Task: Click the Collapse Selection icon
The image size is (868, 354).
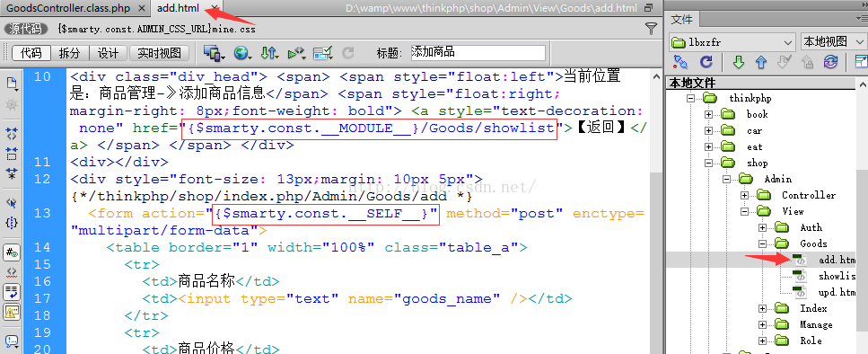Action: (x=12, y=153)
